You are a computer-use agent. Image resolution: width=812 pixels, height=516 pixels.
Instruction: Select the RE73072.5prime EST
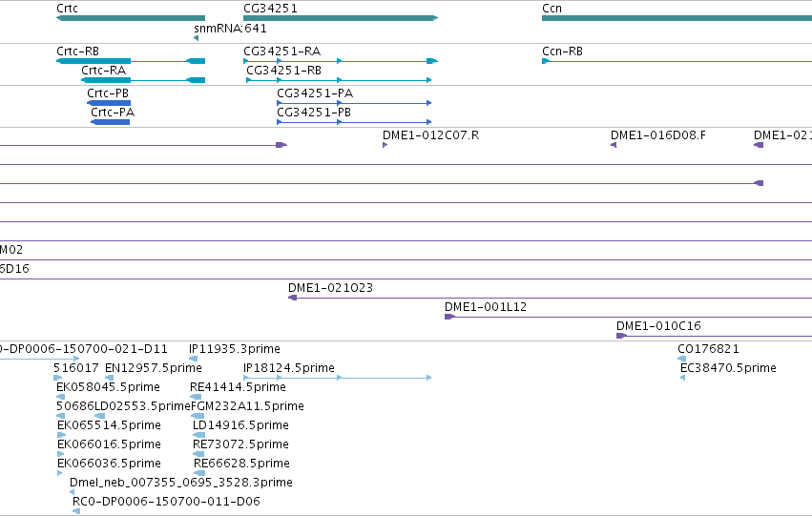pyautogui.click(x=198, y=454)
